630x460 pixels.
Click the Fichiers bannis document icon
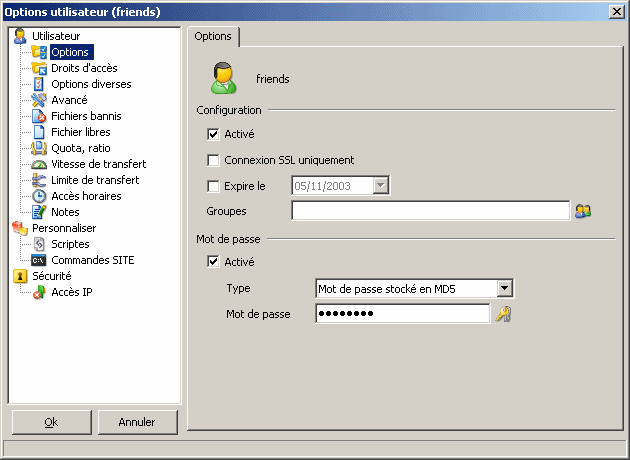pyautogui.click(x=39, y=116)
